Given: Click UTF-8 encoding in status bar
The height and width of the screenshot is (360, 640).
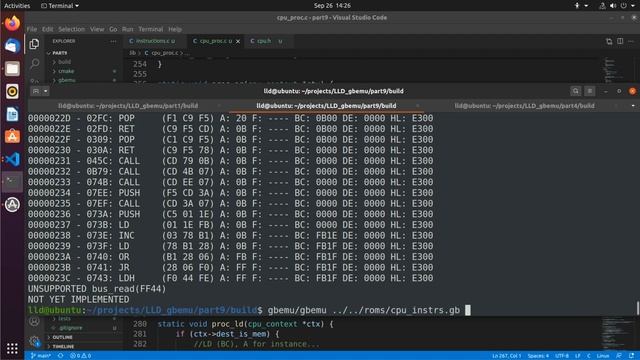Looking at the screenshot, I should pos(562,356).
